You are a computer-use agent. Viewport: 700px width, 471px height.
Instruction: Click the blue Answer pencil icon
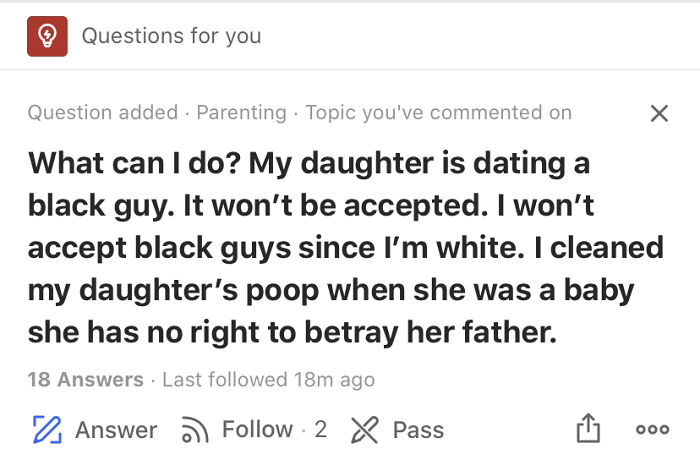(x=47, y=429)
